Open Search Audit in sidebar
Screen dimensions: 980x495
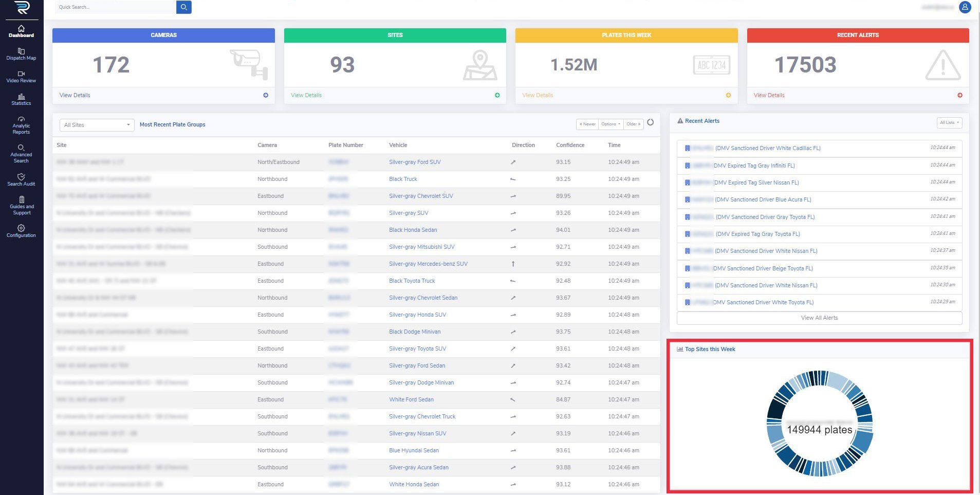pos(21,179)
